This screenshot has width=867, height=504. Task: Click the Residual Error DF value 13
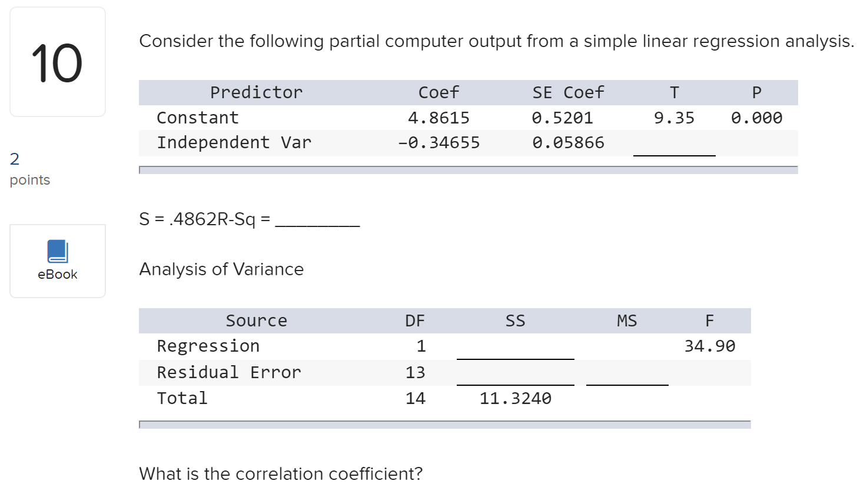[x=416, y=372]
